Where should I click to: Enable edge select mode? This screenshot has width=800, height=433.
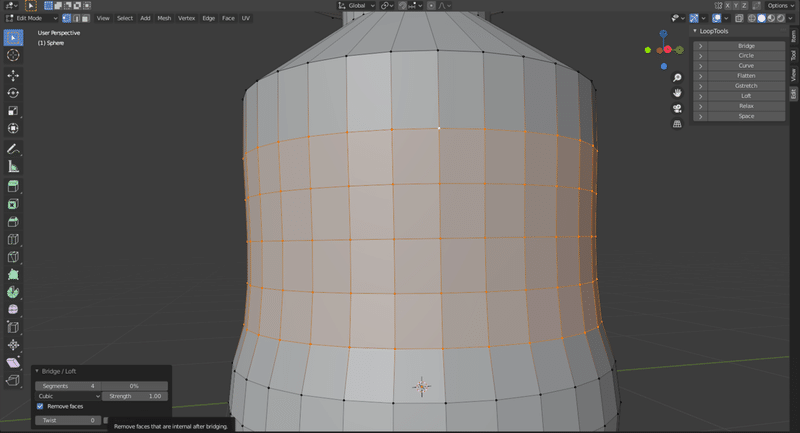(76, 18)
